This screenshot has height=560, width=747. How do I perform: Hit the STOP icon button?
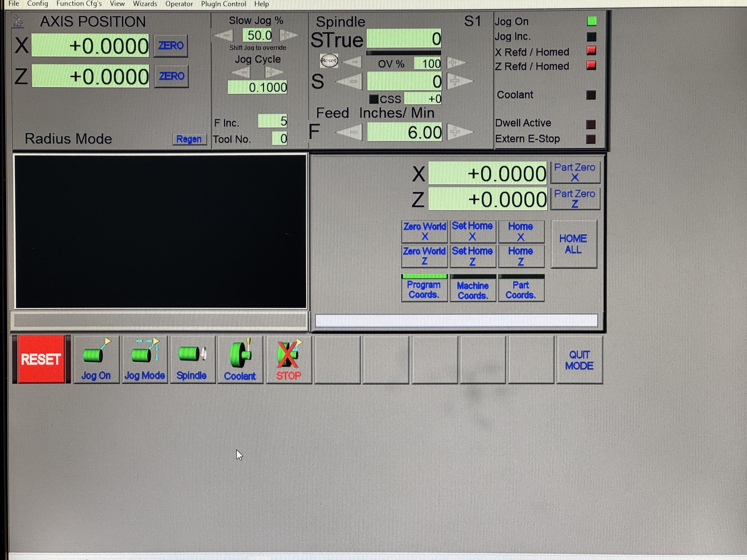pyautogui.click(x=289, y=359)
